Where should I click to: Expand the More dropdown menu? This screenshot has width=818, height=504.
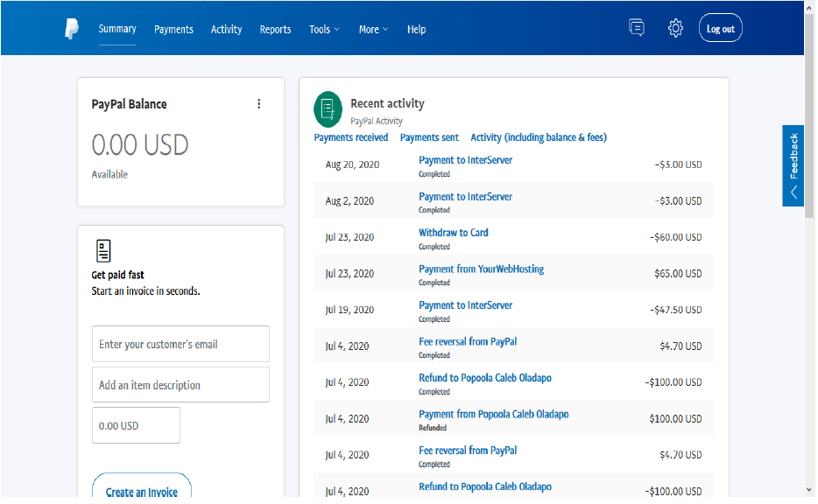point(373,30)
